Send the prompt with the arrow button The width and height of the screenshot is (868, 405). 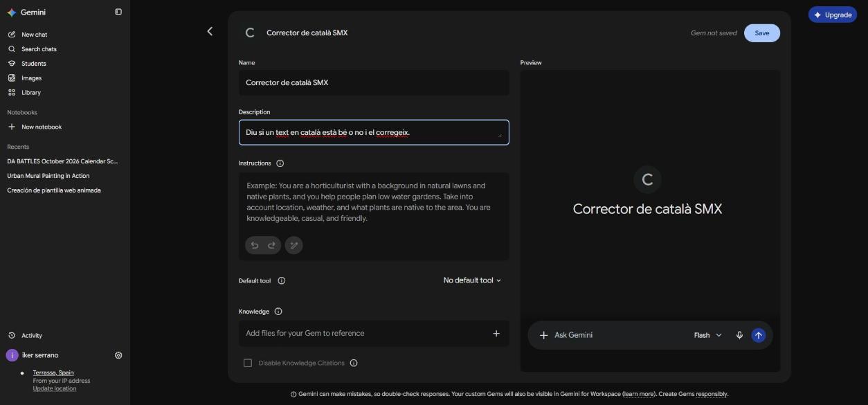coord(759,335)
